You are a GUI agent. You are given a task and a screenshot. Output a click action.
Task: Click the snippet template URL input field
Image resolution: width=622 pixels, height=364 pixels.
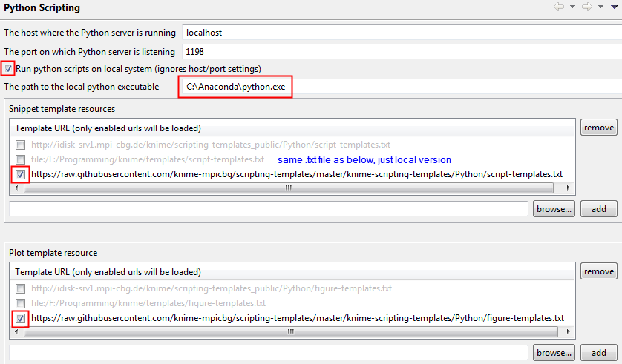coord(269,209)
